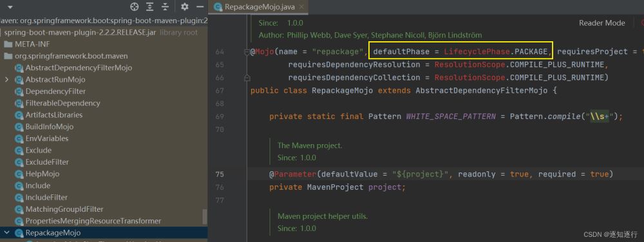The width and height of the screenshot is (644, 242).
Task: Click the class icon next to HelpMojo
Action: point(19,174)
